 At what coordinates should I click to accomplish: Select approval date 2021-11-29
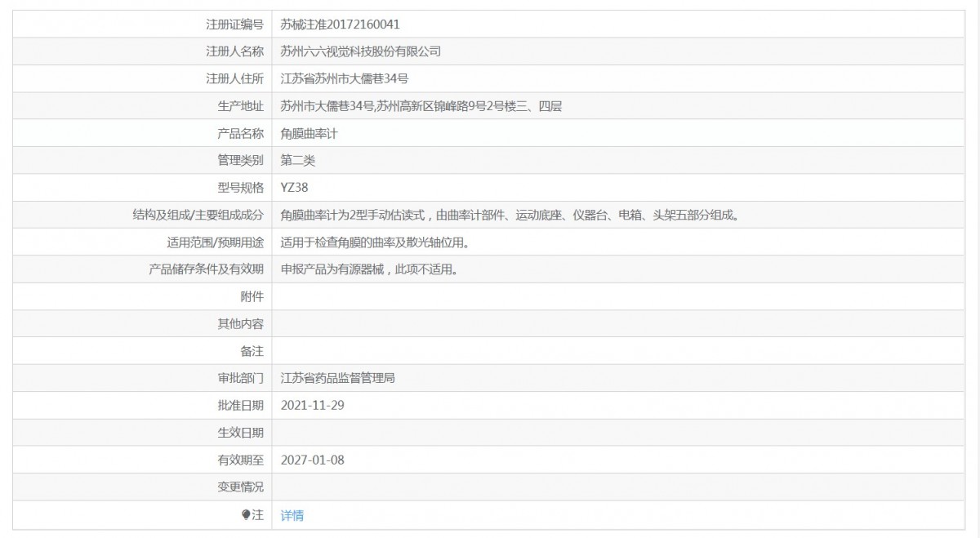point(312,406)
